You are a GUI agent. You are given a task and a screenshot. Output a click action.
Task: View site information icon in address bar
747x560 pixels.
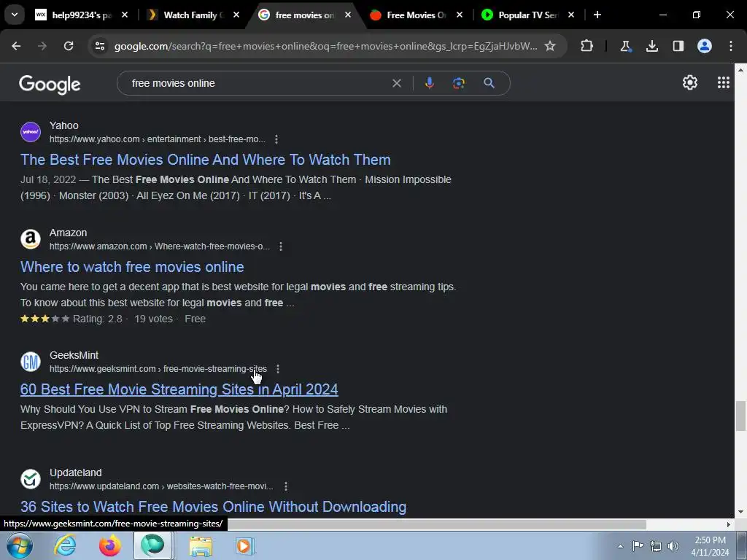99,46
